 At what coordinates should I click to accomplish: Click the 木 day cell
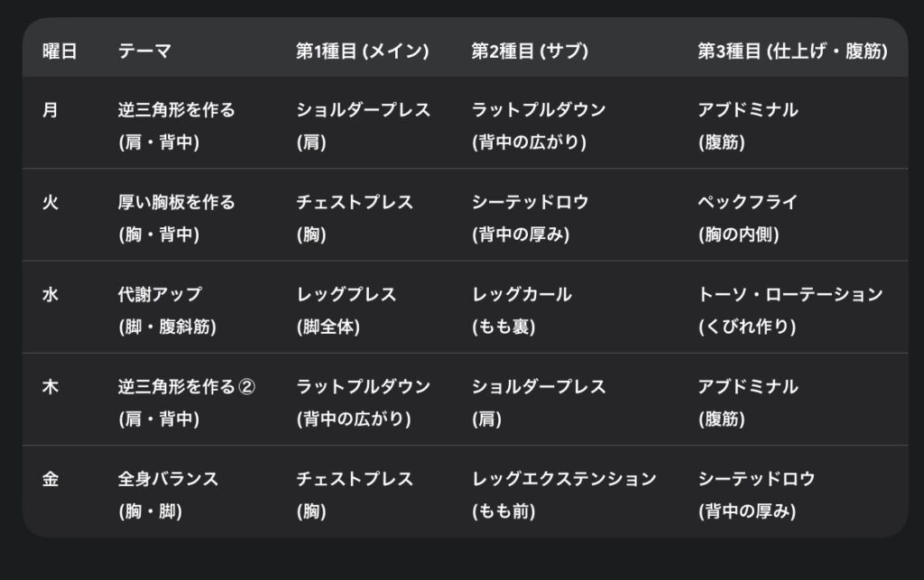pyautogui.click(x=51, y=387)
